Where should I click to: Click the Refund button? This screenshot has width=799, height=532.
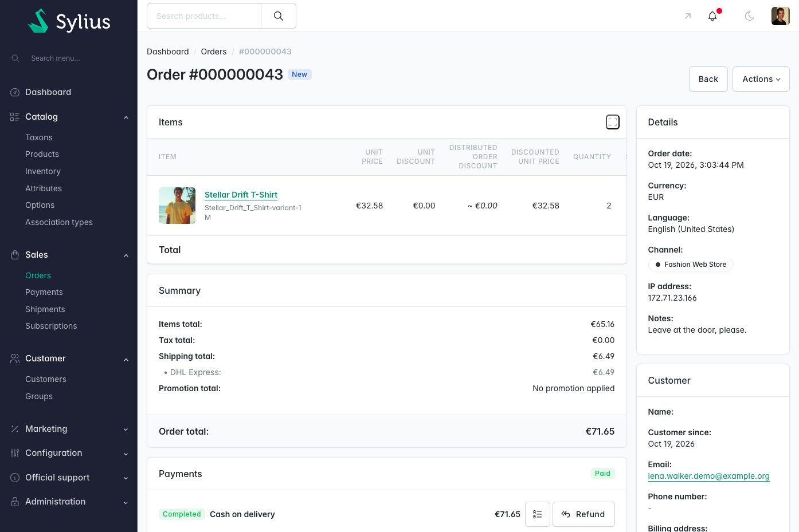coord(583,514)
